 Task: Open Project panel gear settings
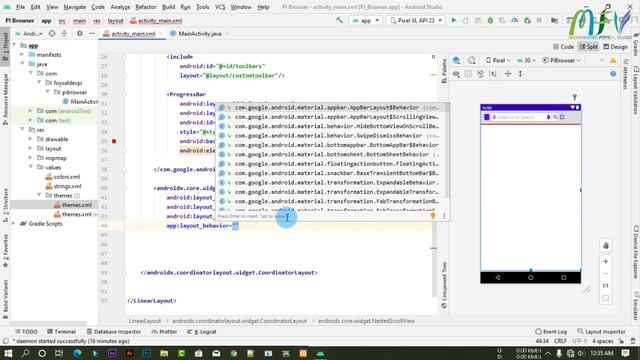click(x=80, y=33)
